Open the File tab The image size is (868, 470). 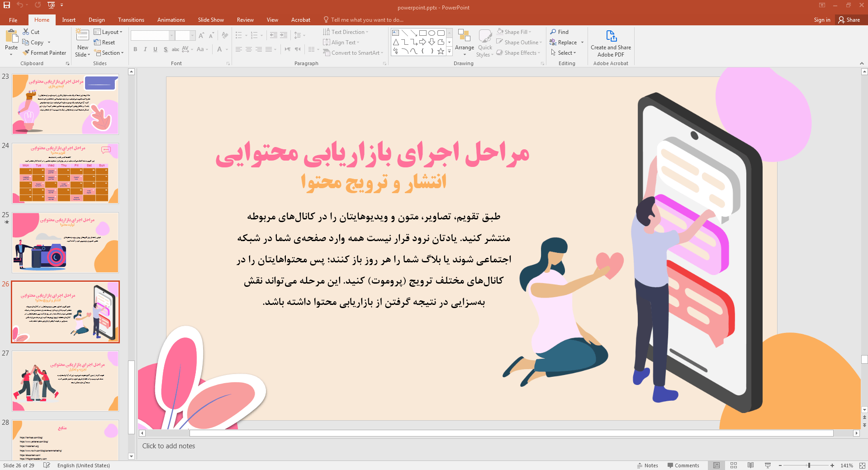(x=13, y=20)
